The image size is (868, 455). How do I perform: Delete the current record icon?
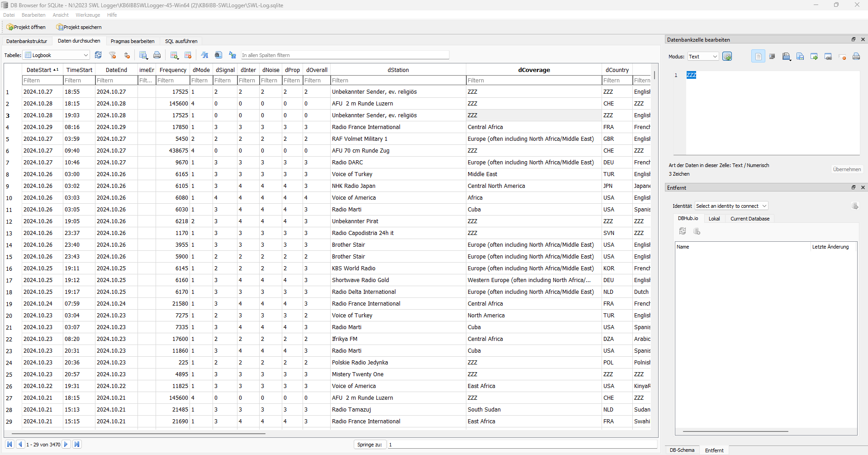point(188,55)
